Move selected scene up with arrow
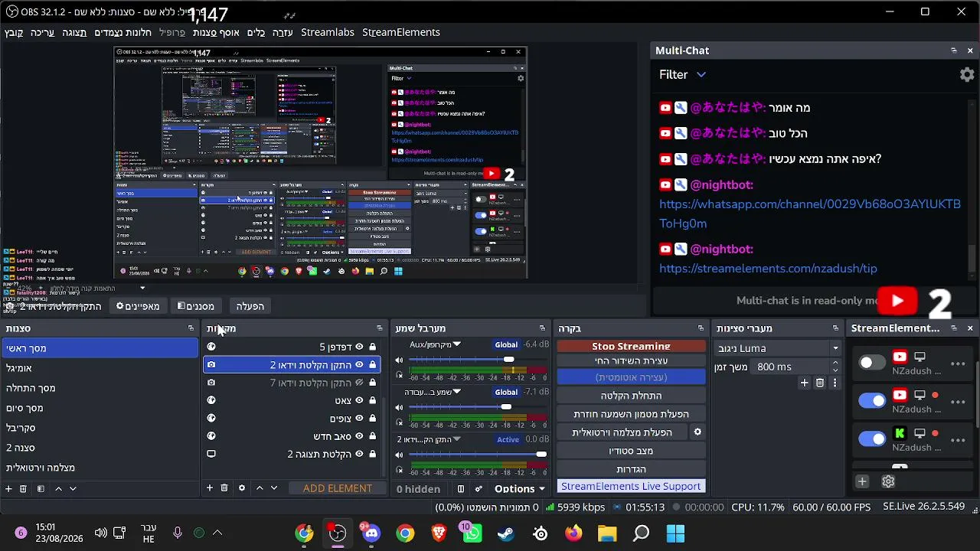Screen dimensions: 980x551 pyautogui.click(x=59, y=488)
